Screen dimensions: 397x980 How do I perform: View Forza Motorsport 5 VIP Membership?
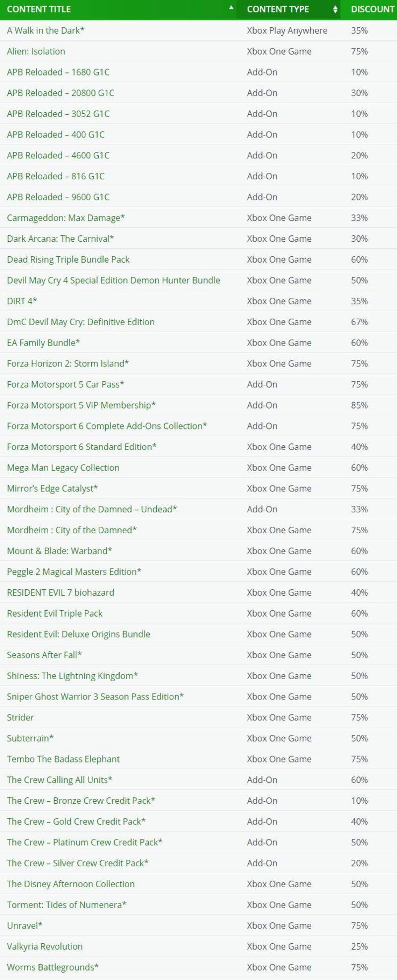click(x=81, y=406)
